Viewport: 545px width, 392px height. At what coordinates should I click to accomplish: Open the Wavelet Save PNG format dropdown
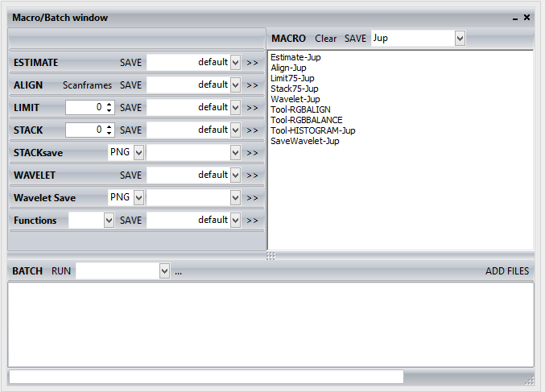[138, 198]
